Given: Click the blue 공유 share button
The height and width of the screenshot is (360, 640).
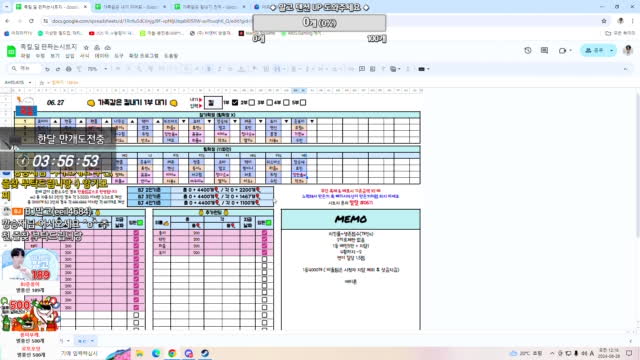Looking at the screenshot, I should (594, 50).
